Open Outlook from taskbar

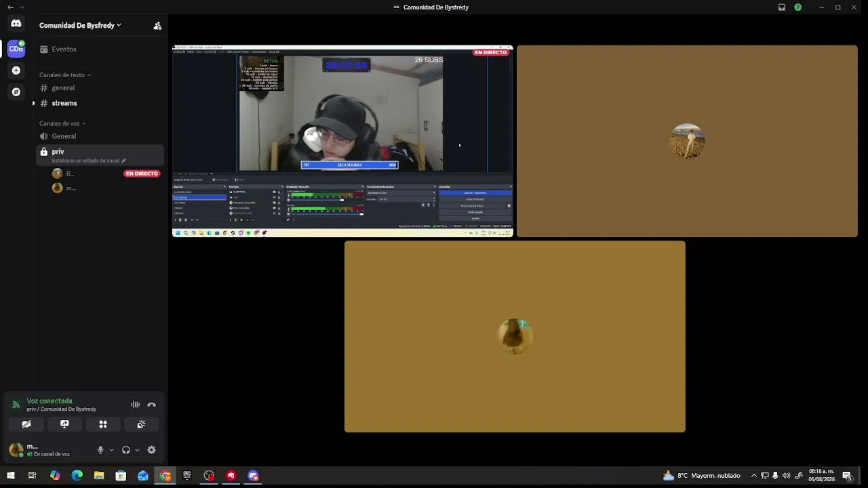tap(143, 476)
